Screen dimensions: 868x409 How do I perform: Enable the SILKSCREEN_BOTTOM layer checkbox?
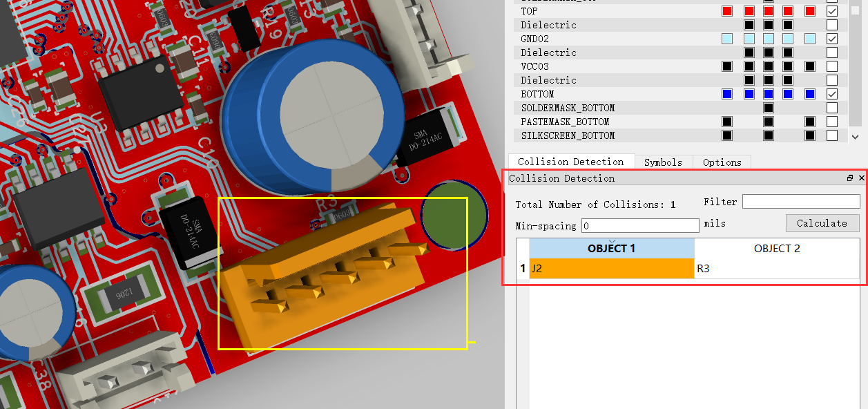(832, 135)
